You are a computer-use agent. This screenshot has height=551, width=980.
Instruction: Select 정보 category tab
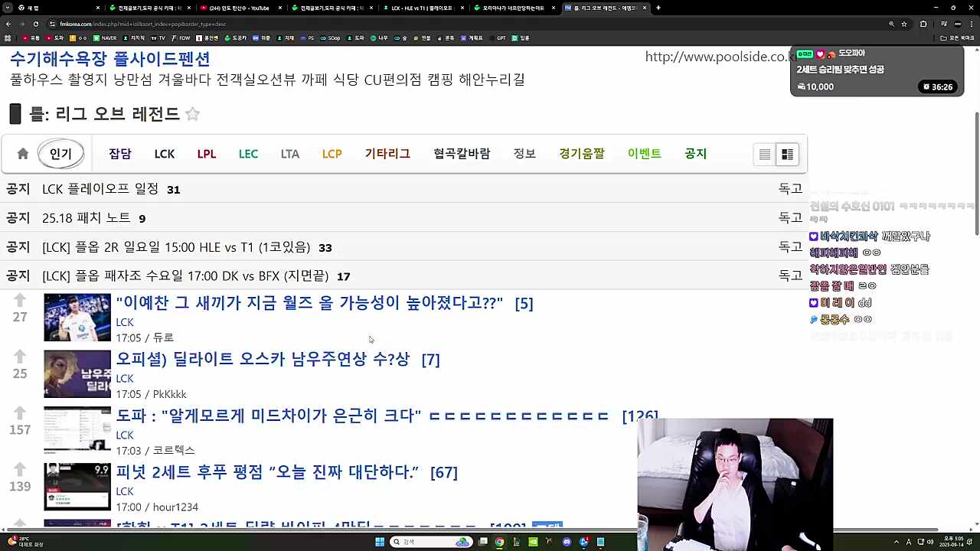click(x=524, y=154)
